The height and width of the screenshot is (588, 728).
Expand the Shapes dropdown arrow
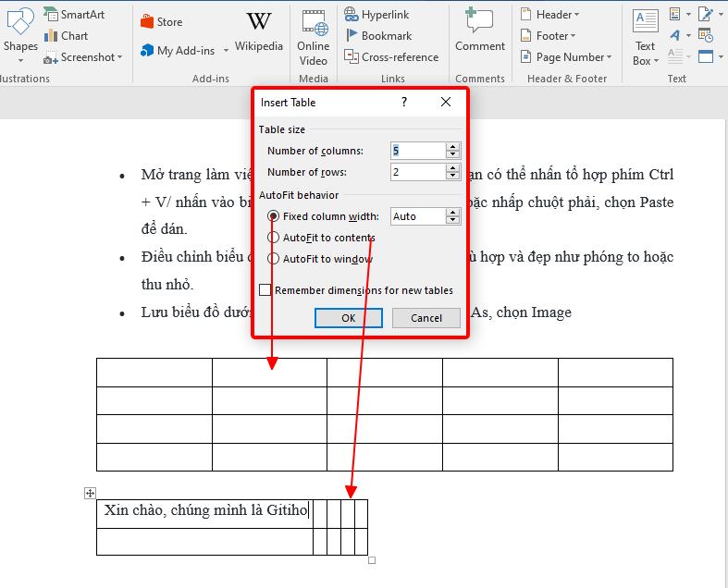[20, 61]
